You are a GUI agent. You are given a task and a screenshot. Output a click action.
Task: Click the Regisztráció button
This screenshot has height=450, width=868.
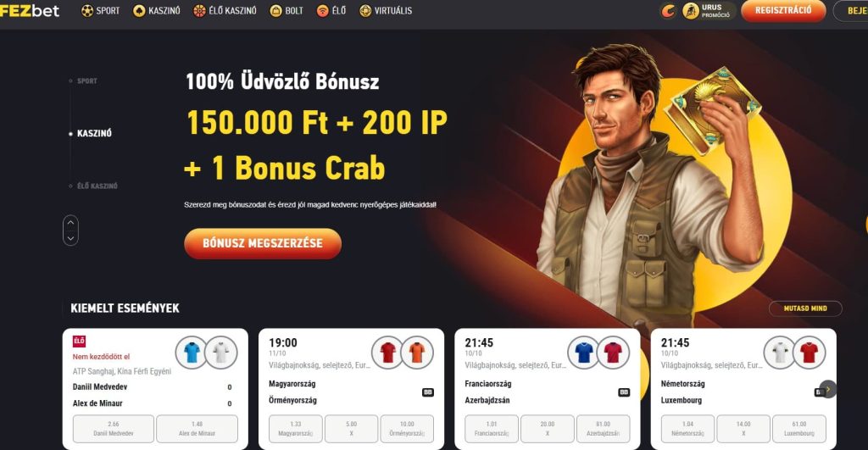pos(783,10)
